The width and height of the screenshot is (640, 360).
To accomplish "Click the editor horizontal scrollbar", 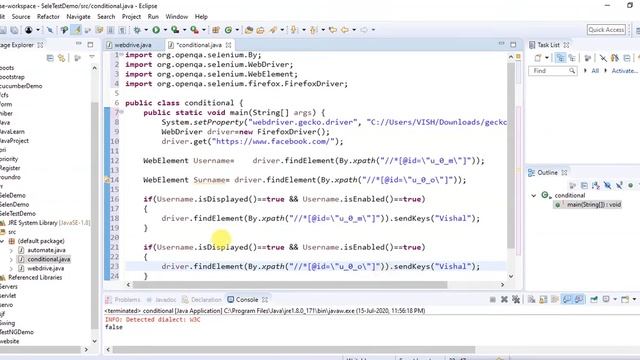I will click(290, 285).
